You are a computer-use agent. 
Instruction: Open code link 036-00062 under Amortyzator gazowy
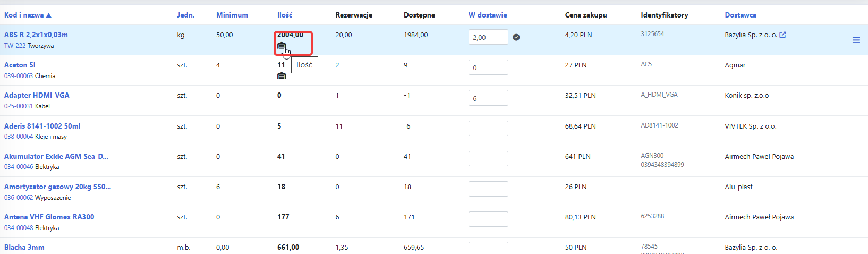pos(19,198)
